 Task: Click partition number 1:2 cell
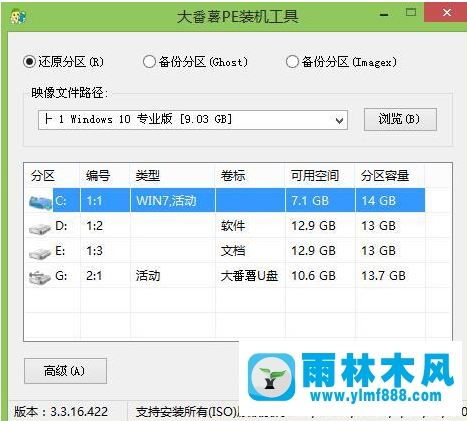[95, 226]
